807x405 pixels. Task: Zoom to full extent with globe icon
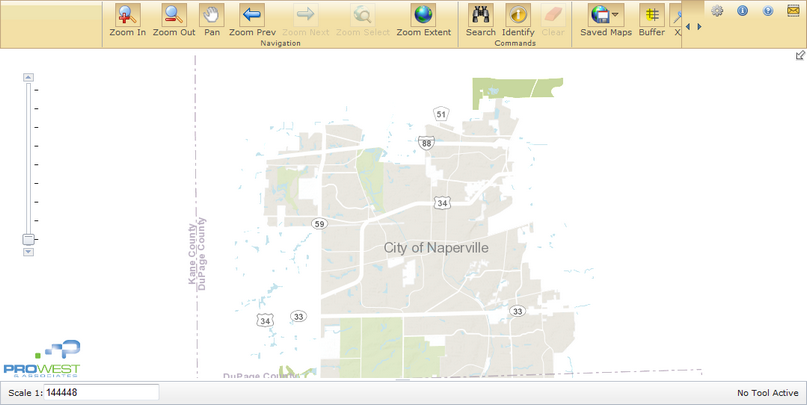point(423,15)
